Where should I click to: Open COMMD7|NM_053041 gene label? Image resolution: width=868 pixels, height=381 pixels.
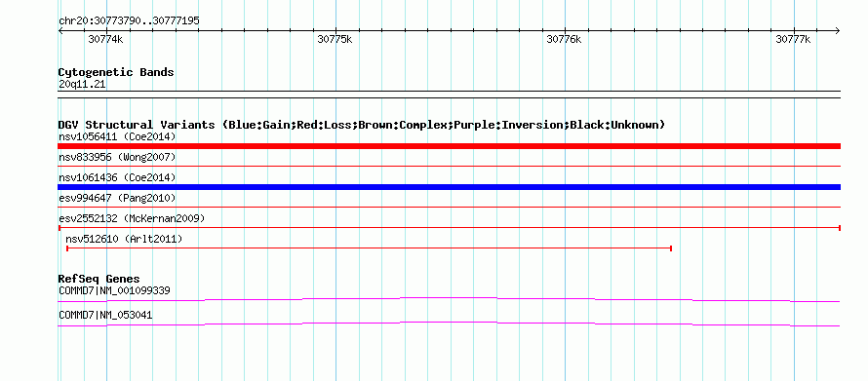[x=105, y=315]
